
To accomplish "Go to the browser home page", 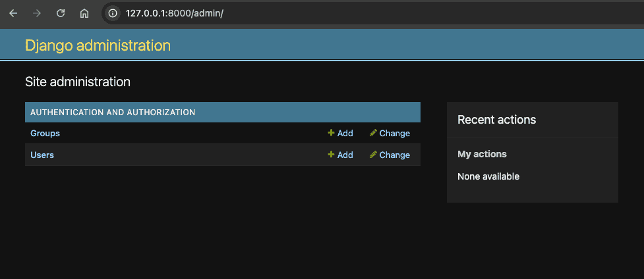I will tap(84, 13).
